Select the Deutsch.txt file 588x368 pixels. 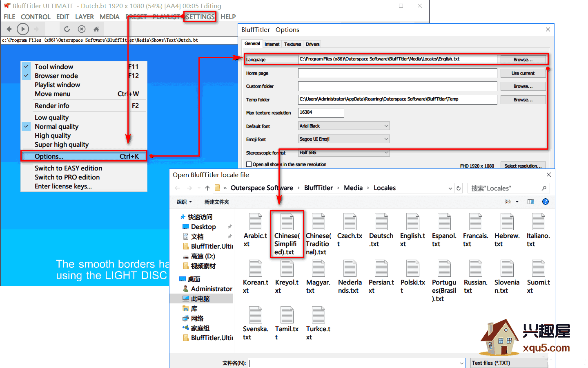tap(381, 230)
